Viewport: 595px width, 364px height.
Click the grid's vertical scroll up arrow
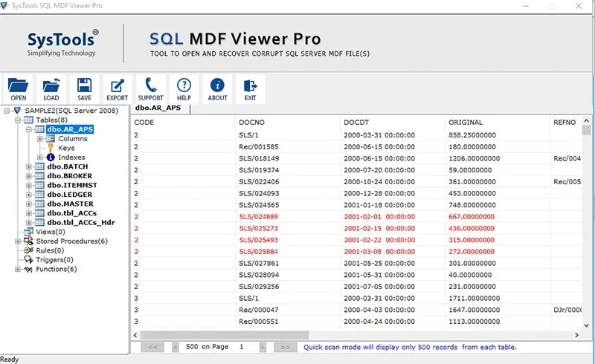587,121
